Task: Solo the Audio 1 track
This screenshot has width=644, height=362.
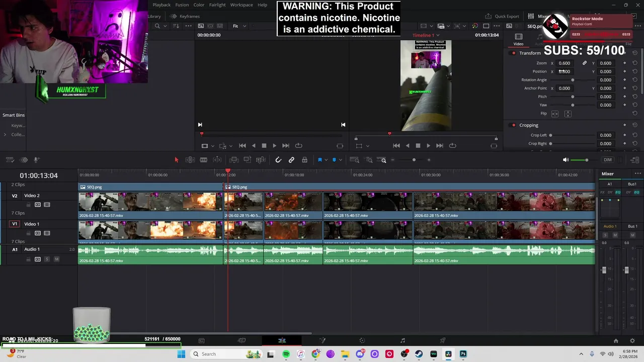Action: pyautogui.click(x=47, y=259)
